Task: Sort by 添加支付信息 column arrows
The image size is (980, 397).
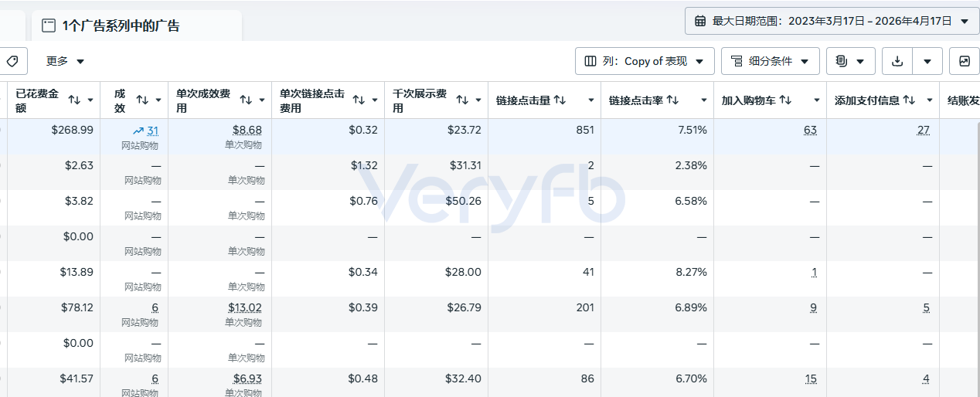Action: coord(909,100)
